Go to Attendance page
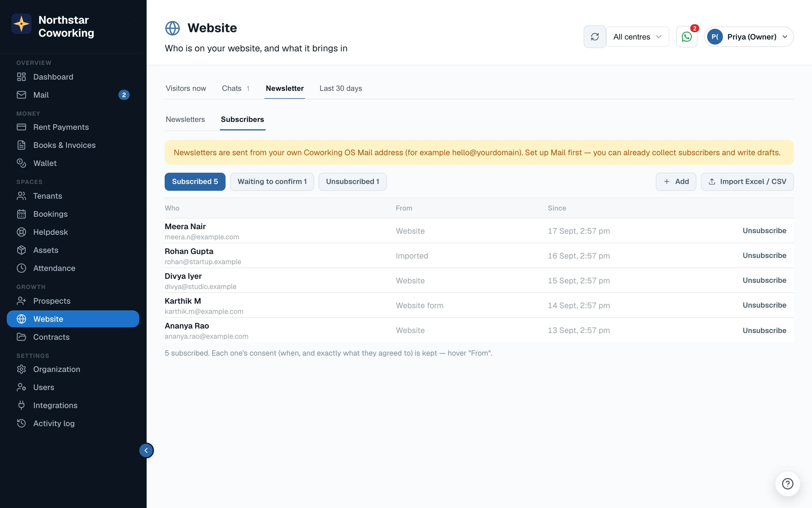This screenshot has height=508, width=812. pyautogui.click(x=73, y=268)
